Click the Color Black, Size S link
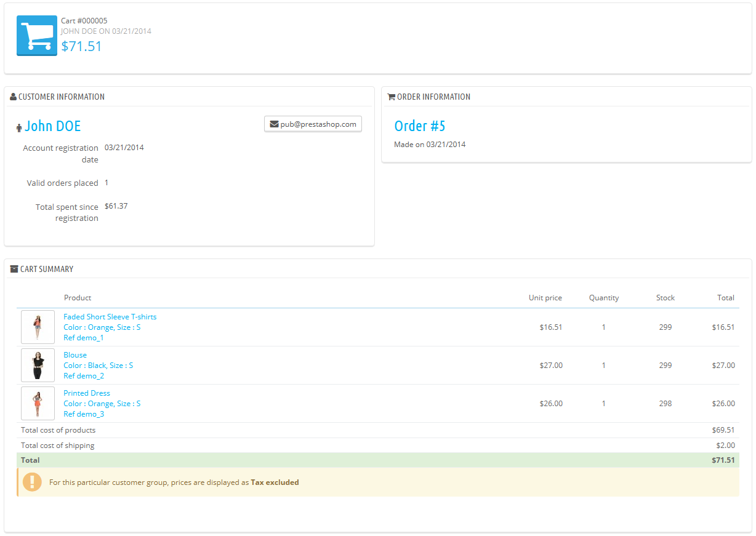 (98, 366)
